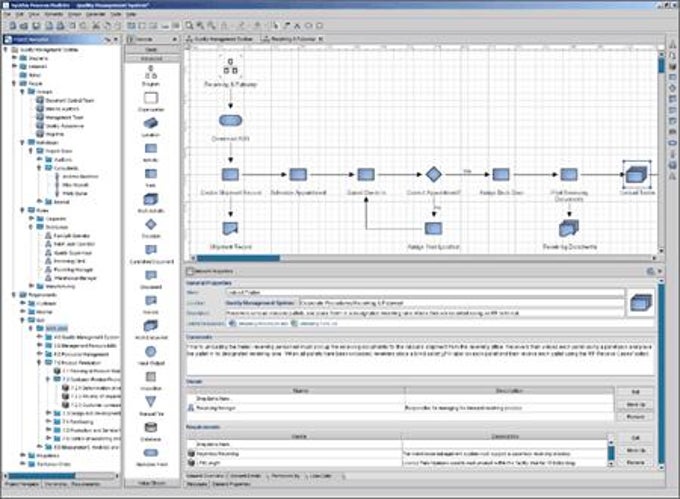Click the zoom magnifier icon in the toolbar
Screen dimensions: 680x499
tap(190, 26)
